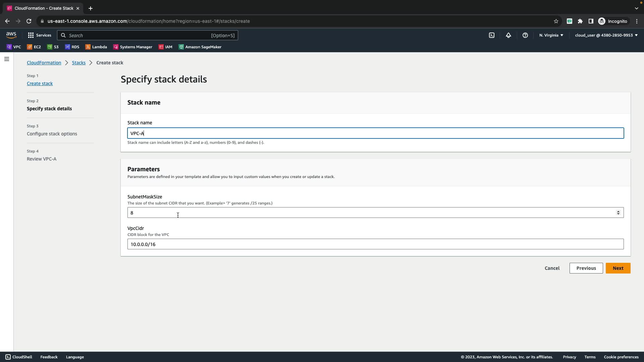Click the SubnetMaskSize stepper arrows
This screenshot has width=644, height=362.
[x=618, y=213]
